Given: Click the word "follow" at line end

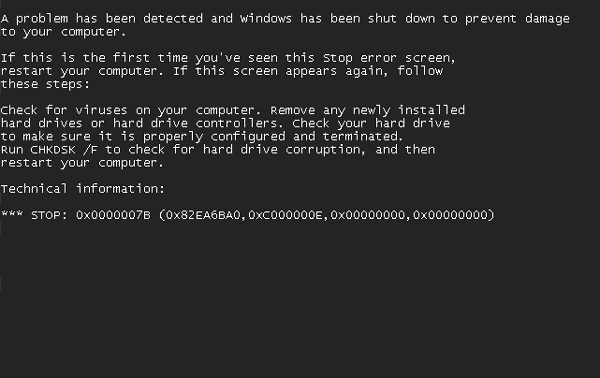Looking at the screenshot, I should point(420,71).
